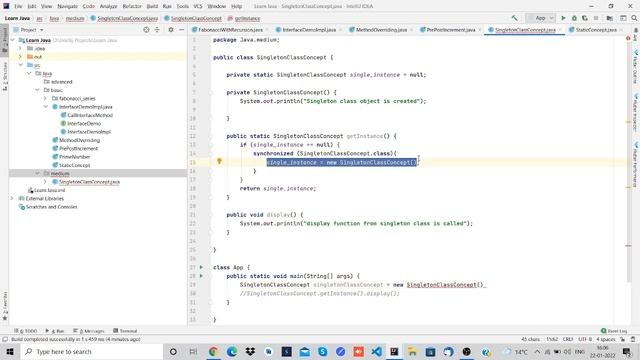Viewport: 640px width, 360px height.
Task: Open the Event Log
Action: (614, 331)
